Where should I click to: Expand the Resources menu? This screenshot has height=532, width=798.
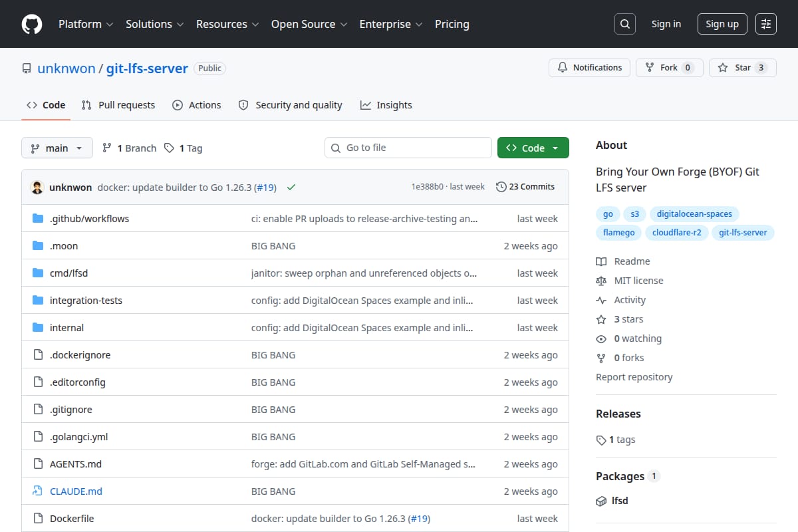pos(227,24)
